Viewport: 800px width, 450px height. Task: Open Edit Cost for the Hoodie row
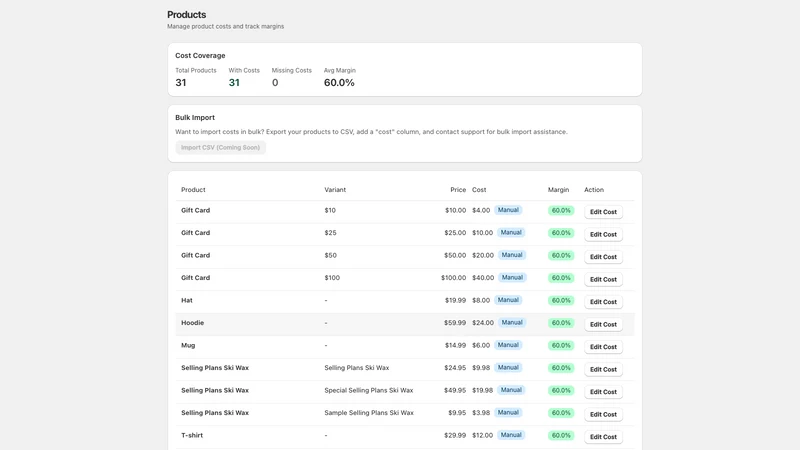click(x=603, y=324)
